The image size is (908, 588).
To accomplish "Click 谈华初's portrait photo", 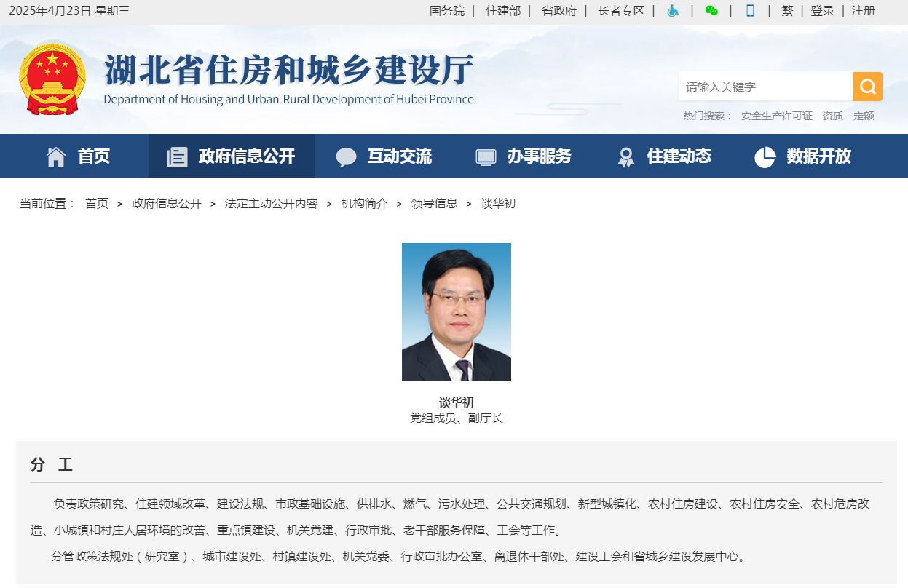I will click(456, 311).
